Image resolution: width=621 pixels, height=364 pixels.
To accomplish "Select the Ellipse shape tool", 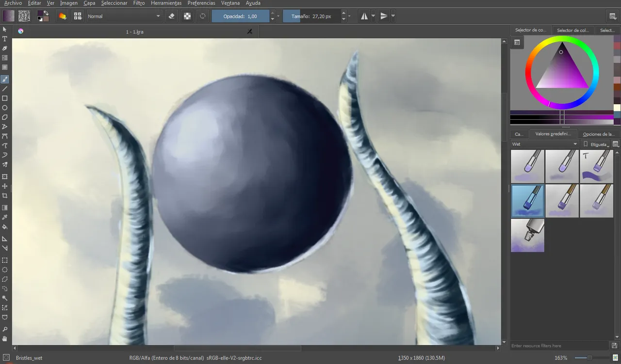I will click(x=5, y=108).
